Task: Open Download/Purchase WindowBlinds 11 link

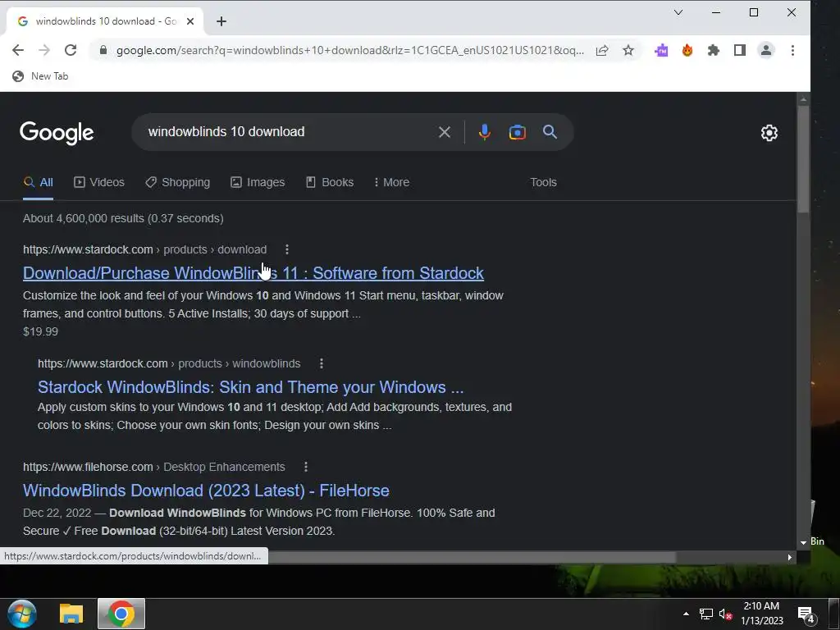Action: 253,273
